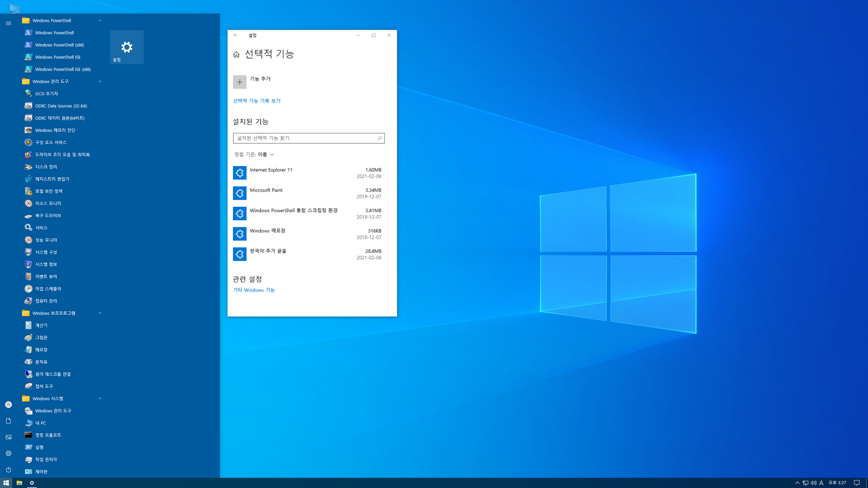Screen dimensions: 868x488
Task: Collapse the Windows PowerShell folder
Action: pos(100,20)
